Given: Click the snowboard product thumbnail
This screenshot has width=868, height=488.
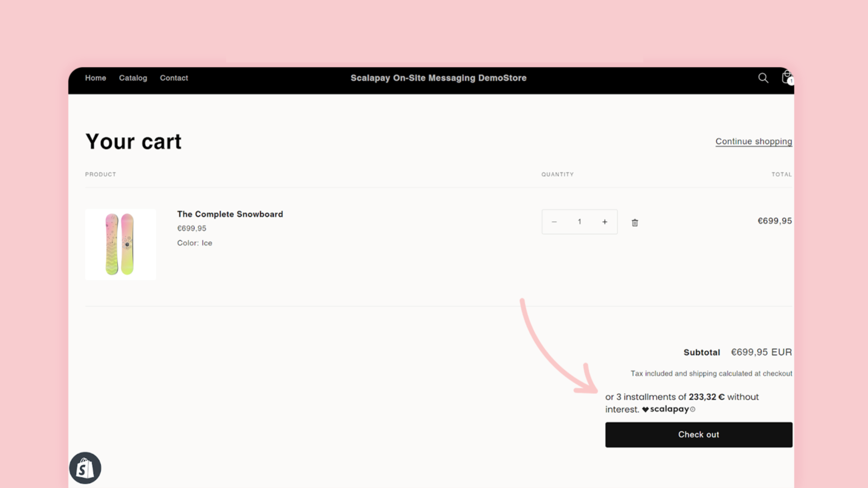Looking at the screenshot, I should pos(120,244).
